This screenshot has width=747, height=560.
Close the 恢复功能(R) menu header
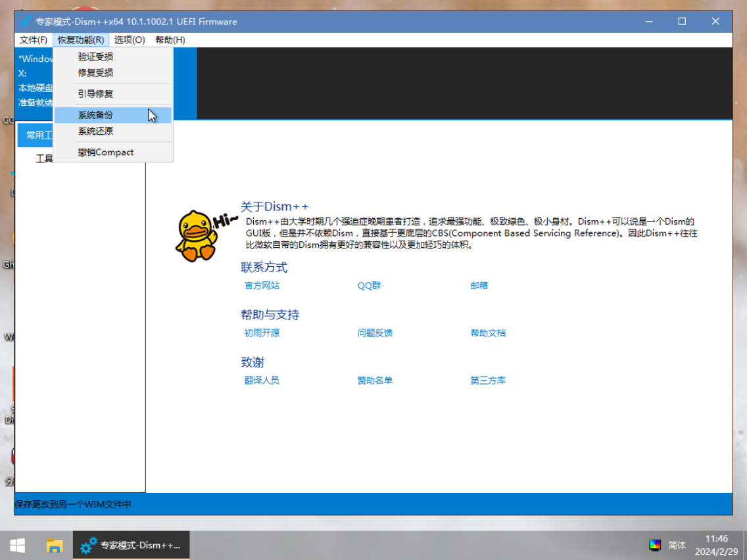click(x=81, y=40)
